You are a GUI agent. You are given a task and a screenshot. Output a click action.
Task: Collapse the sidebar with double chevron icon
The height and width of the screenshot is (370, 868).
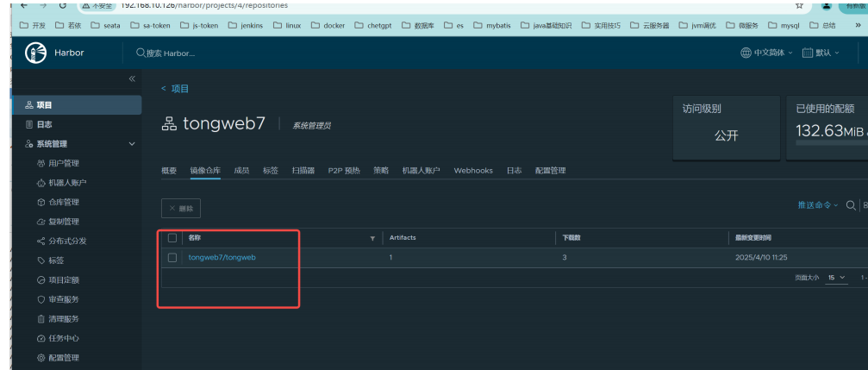tap(132, 78)
